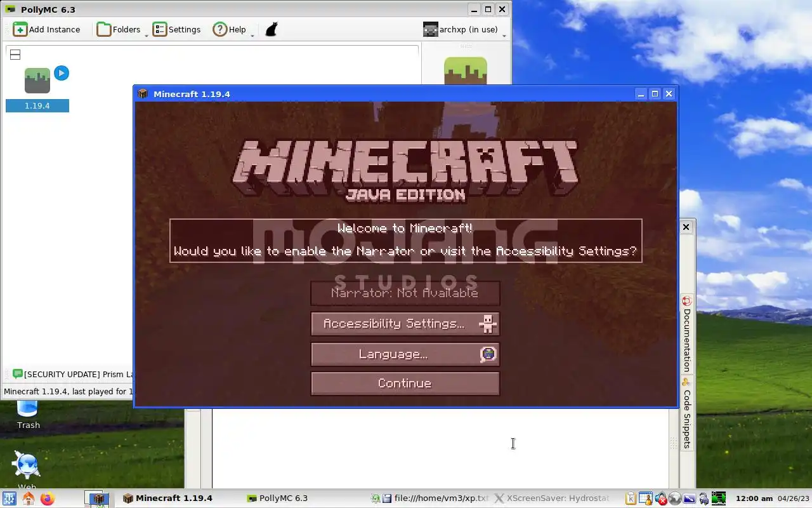Screen dimensions: 812x508
Task: Click the system monitor graph tray icon
Action: [x=718, y=498]
